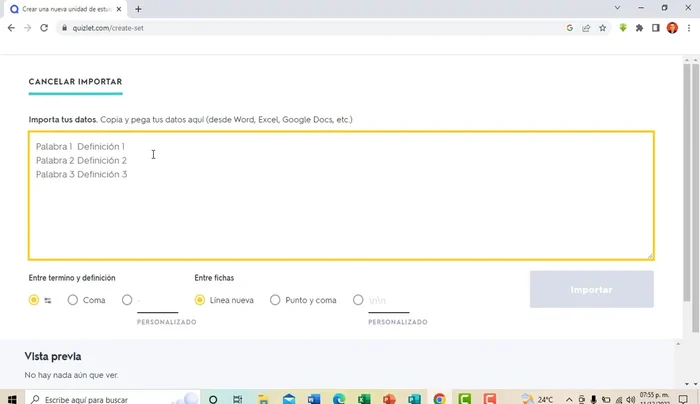The width and height of the screenshot is (700, 404).
Task: Reload the Quizlet page
Action: [x=44, y=28]
